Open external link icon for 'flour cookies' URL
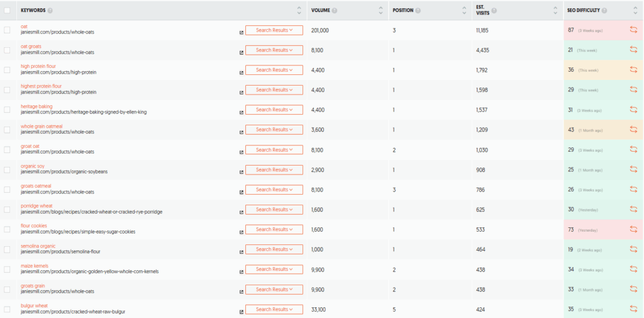644x318 pixels. point(241,232)
